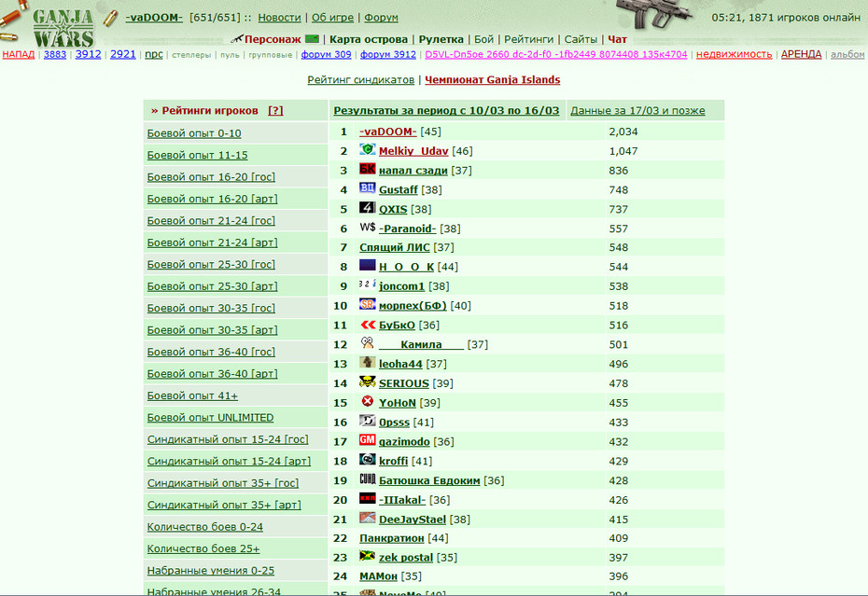
Task: Click the syndicate icon beside joncom1
Action: tap(367, 284)
